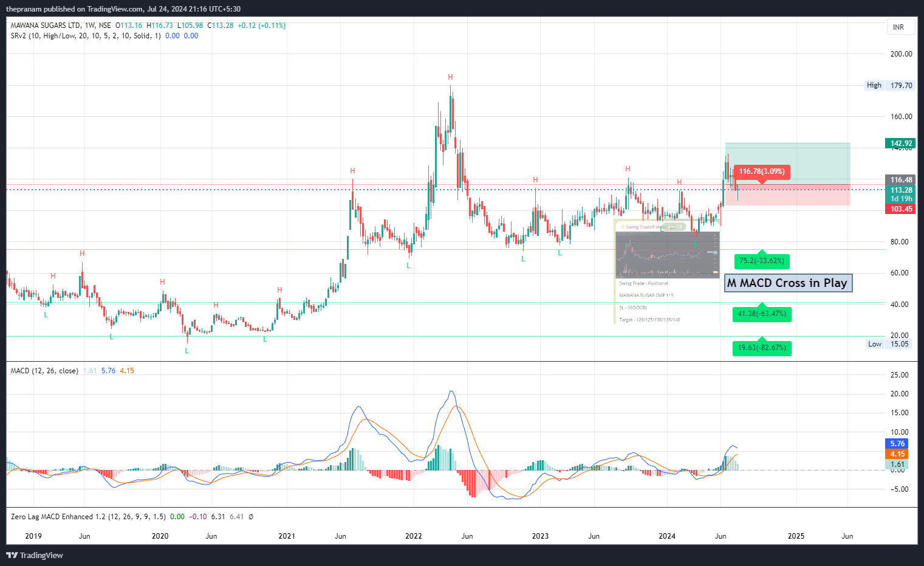The image size is (924, 566).
Task: Click the 60.00 price axis value
Action: coord(901,273)
